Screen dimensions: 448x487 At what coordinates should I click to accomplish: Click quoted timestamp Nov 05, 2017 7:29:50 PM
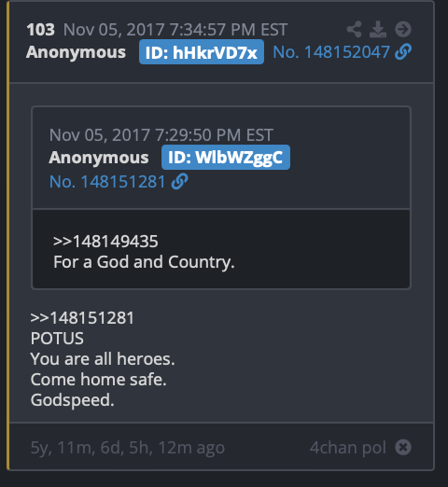(161, 135)
